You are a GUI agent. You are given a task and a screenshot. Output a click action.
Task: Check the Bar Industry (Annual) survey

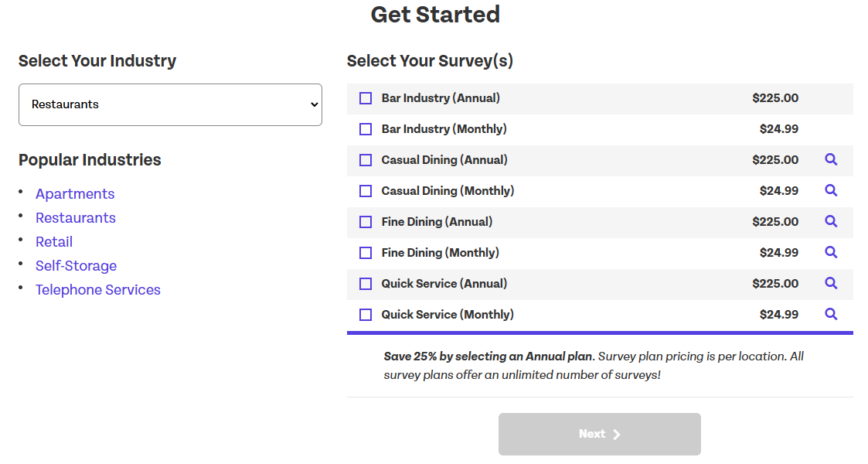(365, 98)
